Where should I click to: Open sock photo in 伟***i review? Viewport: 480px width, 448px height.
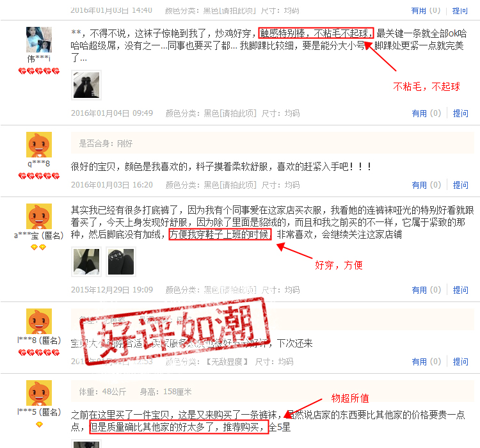86,85
